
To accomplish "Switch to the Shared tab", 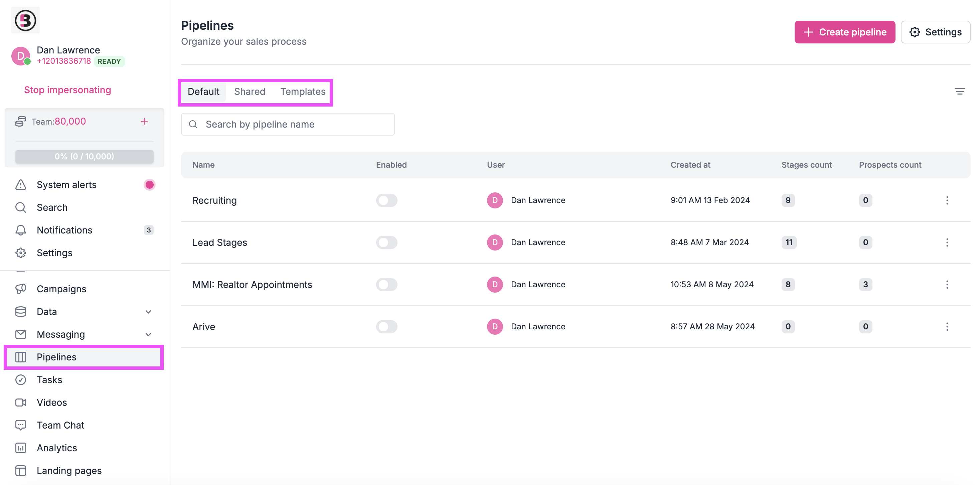I will tap(250, 91).
